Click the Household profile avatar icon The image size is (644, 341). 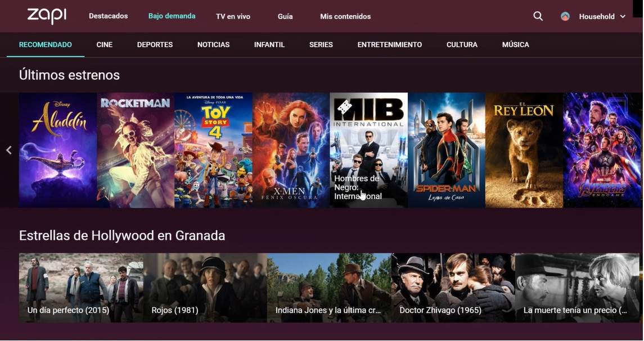click(x=565, y=16)
